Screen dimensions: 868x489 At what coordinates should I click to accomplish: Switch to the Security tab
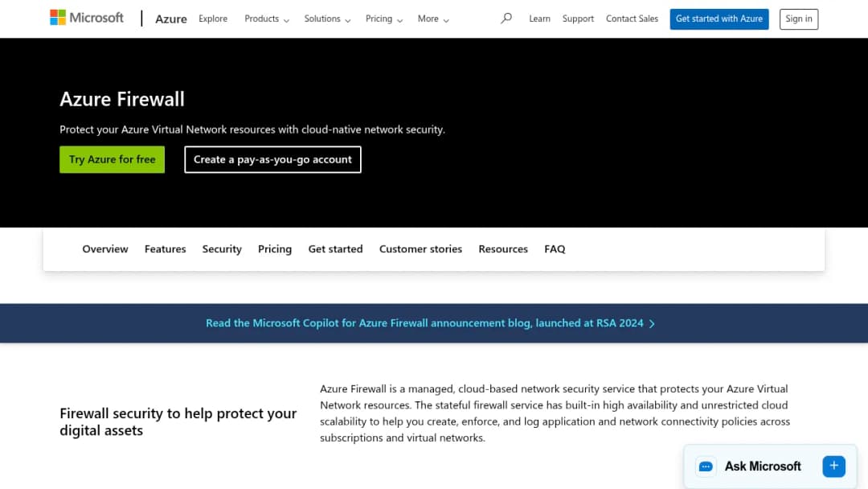tap(222, 250)
